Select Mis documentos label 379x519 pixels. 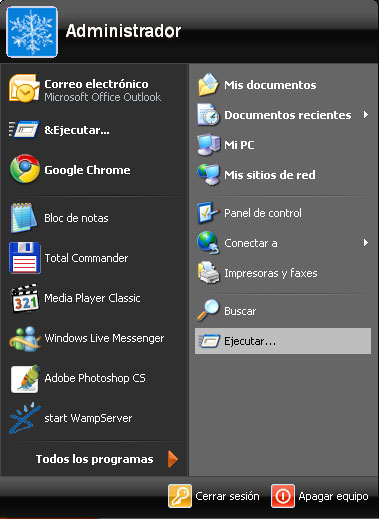pyautogui.click(x=270, y=85)
